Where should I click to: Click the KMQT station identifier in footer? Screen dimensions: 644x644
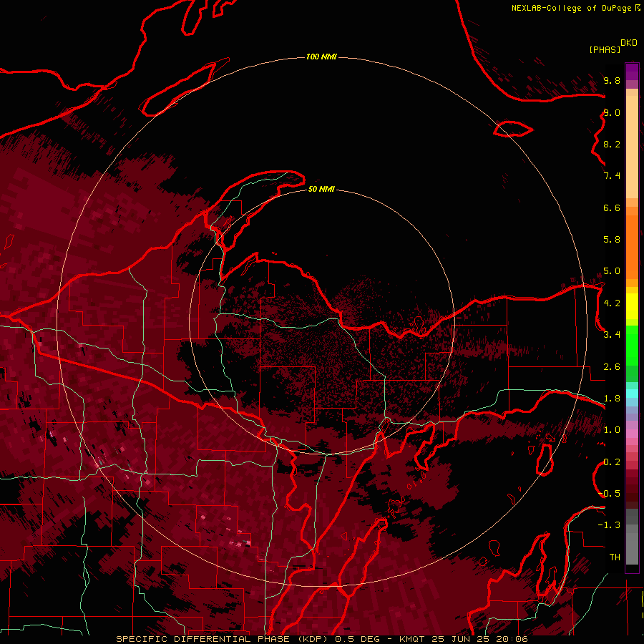pyautogui.click(x=411, y=639)
